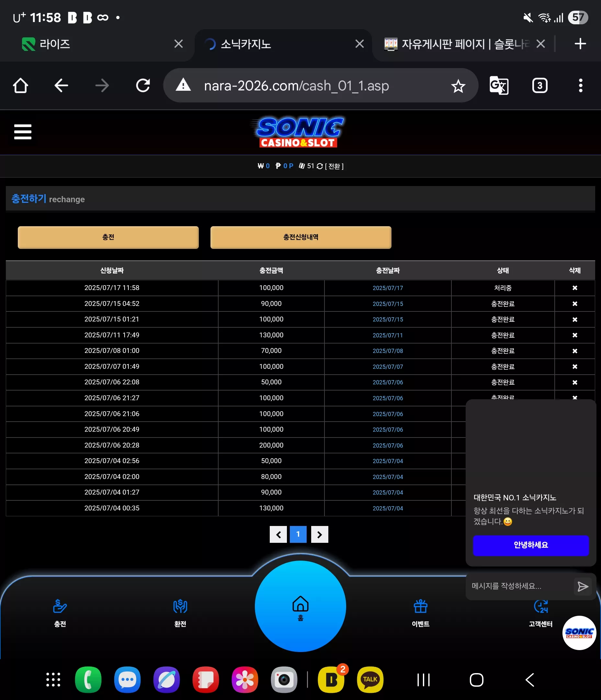Close the 소닉카지노 tab
This screenshot has height=700, width=601.
point(359,44)
